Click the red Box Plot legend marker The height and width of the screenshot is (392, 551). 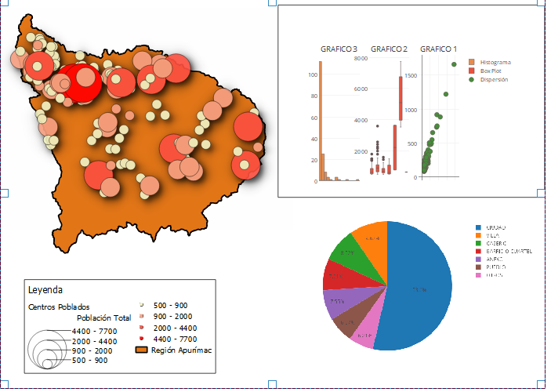pos(472,71)
